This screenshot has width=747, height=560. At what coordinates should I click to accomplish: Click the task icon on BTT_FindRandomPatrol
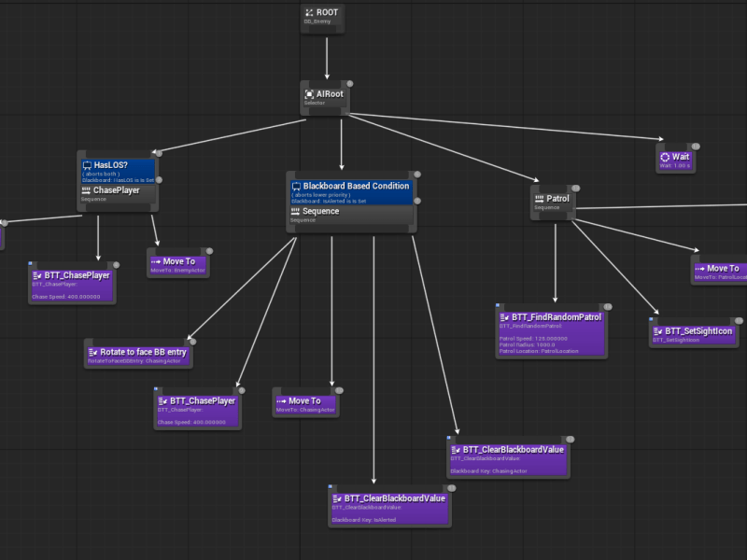(504, 317)
